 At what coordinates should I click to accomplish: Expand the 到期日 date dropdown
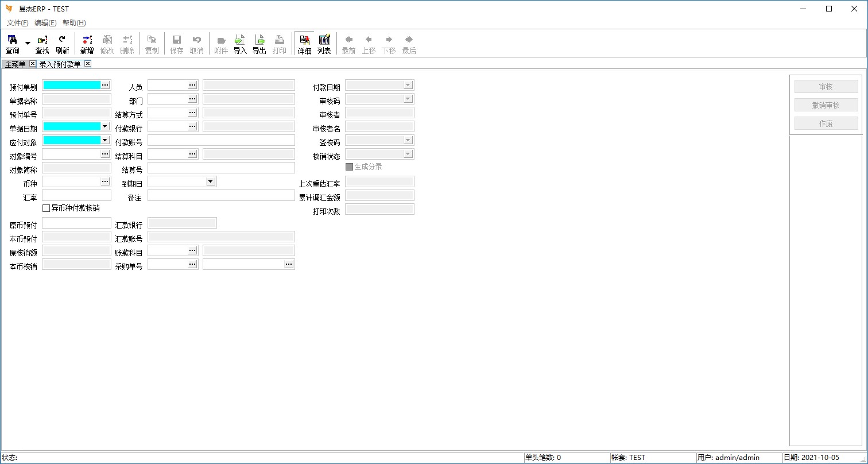(211, 181)
